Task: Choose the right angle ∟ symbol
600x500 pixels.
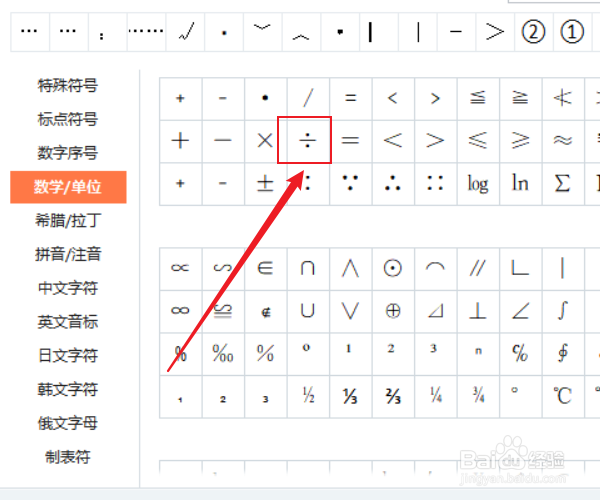Action: [520, 268]
